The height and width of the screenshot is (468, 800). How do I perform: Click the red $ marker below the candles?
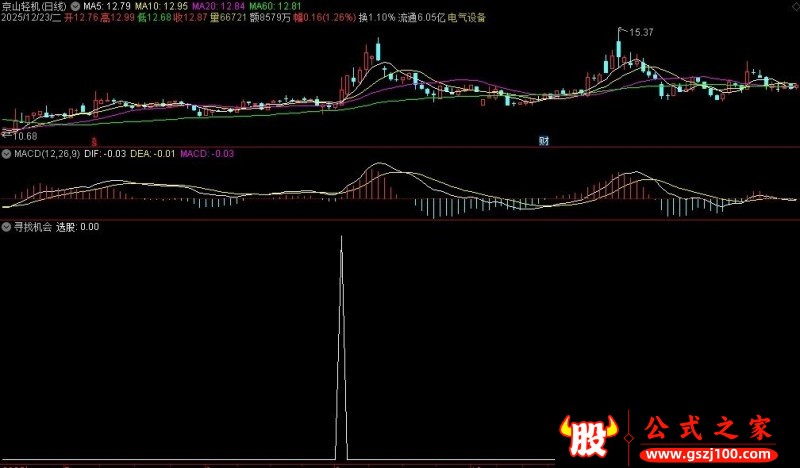[94, 142]
